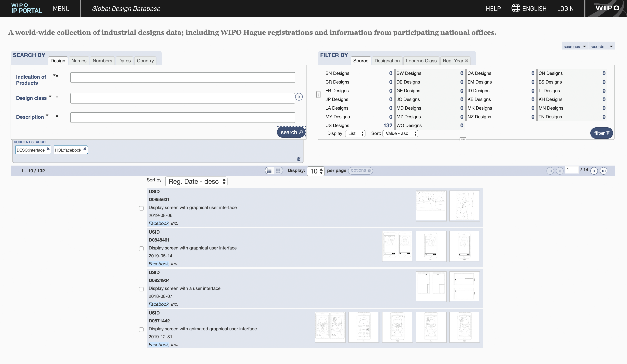This screenshot has height=364, width=627.
Task: Switch results to grid view icon
Action: tap(278, 171)
